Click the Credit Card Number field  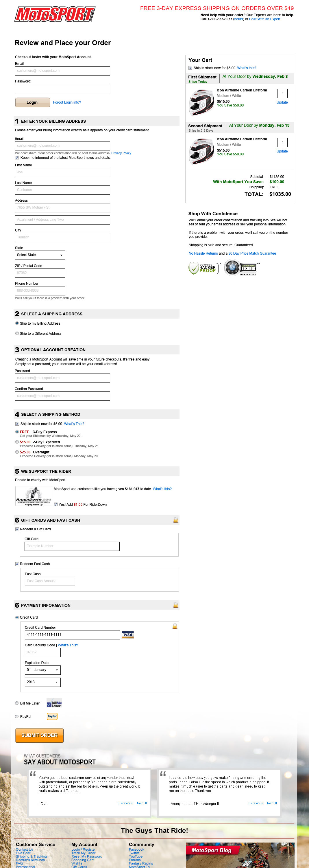click(x=72, y=635)
